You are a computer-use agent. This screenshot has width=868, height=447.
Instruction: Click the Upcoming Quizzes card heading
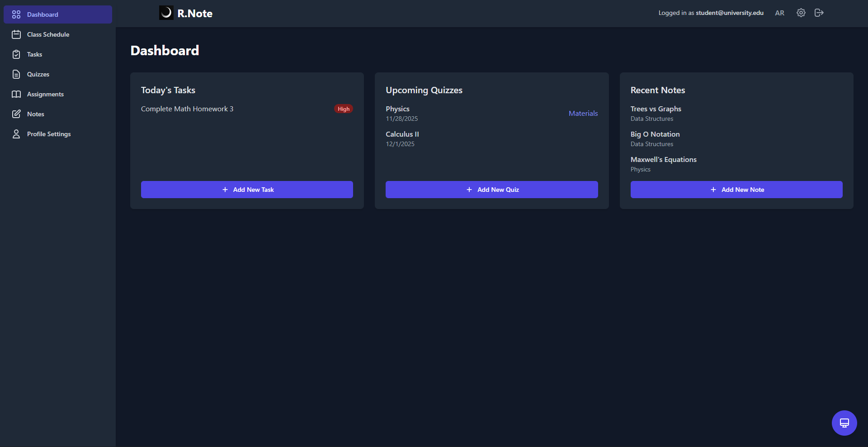click(x=424, y=90)
